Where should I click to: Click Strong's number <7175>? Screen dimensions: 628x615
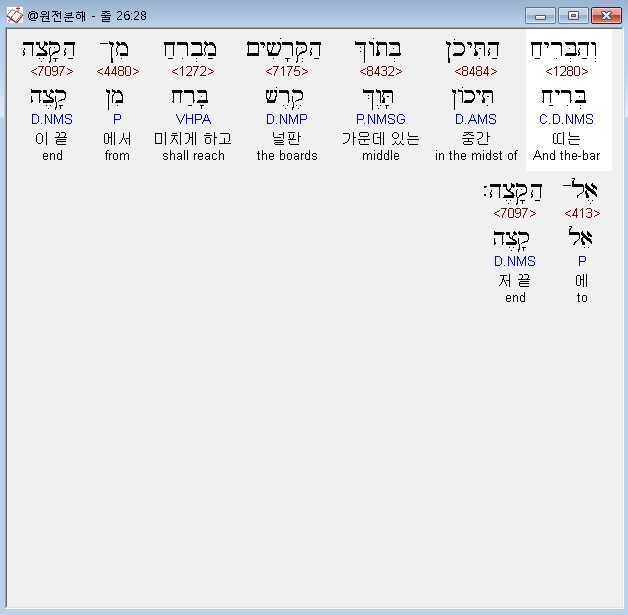coord(287,71)
